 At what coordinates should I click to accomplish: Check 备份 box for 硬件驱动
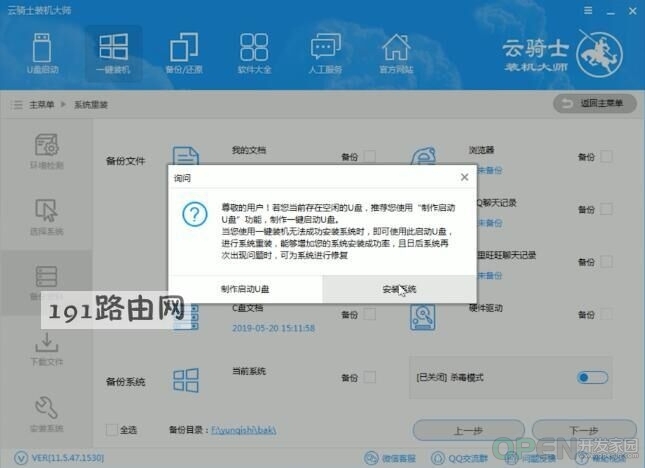coord(606,314)
